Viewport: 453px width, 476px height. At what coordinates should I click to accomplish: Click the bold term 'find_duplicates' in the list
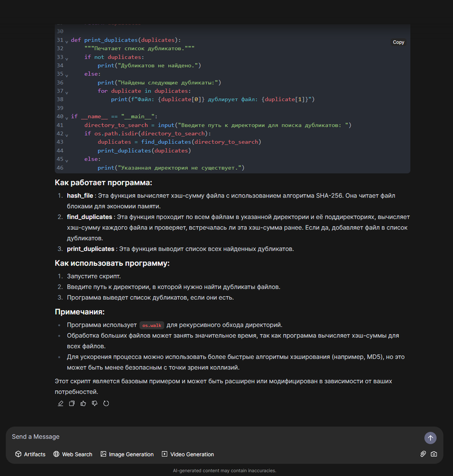point(89,217)
